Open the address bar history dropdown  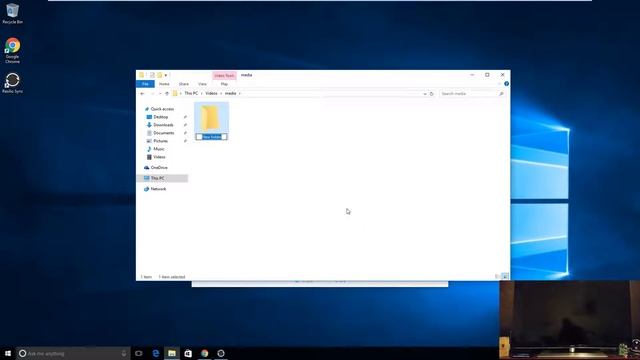(425, 94)
